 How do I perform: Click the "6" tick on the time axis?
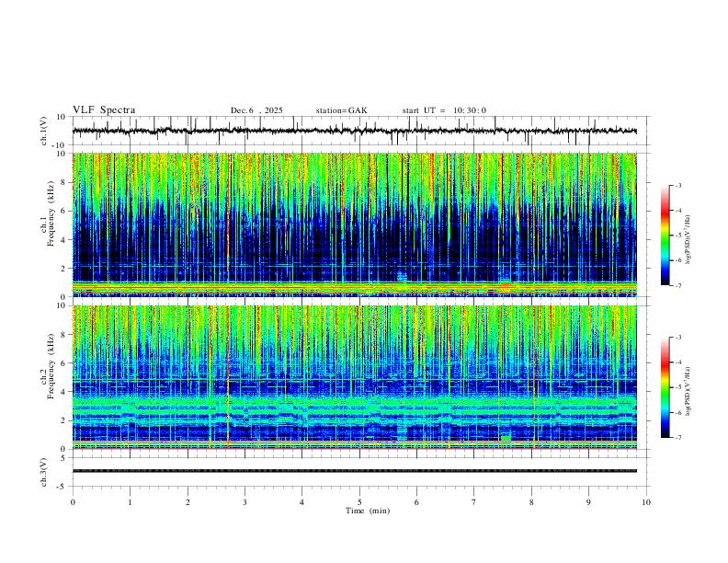click(x=416, y=502)
